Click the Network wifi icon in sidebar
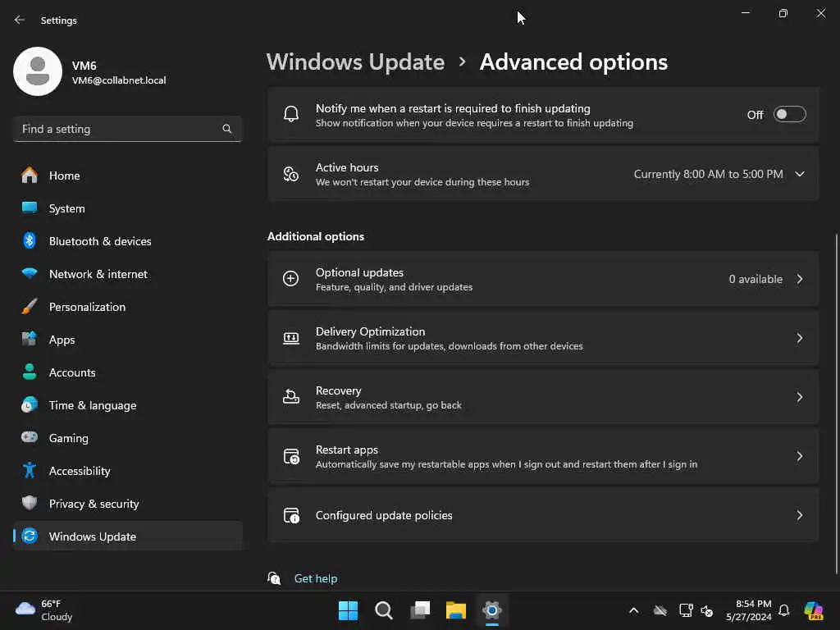The height and width of the screenshot is (630, 840). pyautogui.click(x=30, y=273)
